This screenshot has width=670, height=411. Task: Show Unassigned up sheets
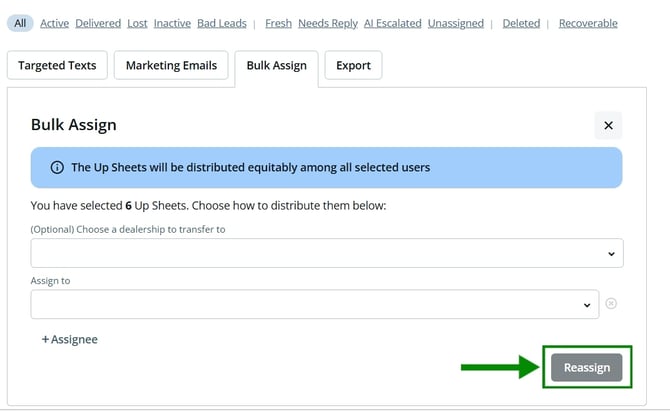point(456,23)
